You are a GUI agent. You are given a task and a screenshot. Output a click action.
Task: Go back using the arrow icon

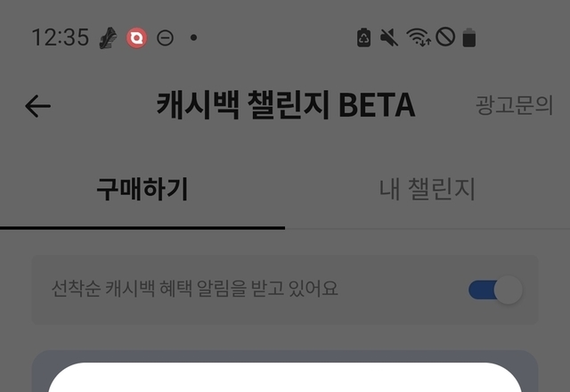[x=37, y=106]
